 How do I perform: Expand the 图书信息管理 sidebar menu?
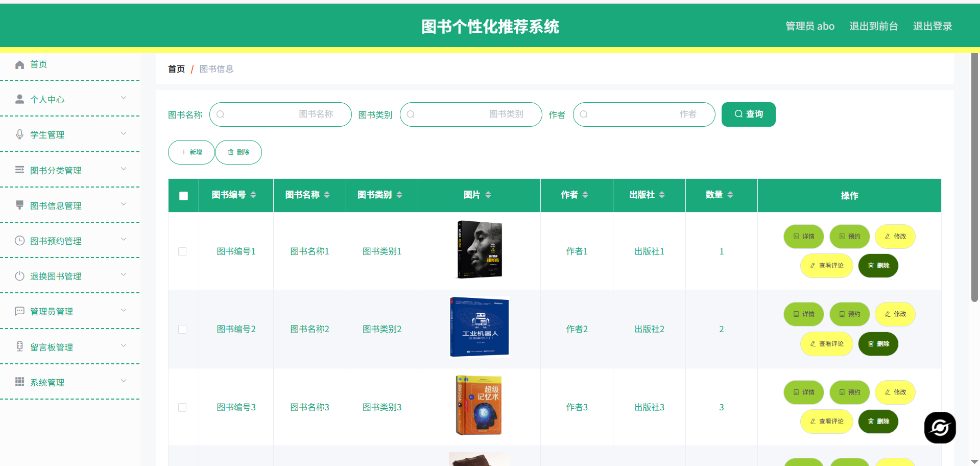(123, 204)
